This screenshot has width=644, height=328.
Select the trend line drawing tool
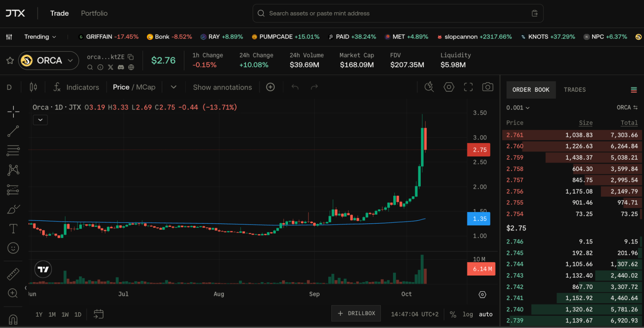[x=13, y=131]
